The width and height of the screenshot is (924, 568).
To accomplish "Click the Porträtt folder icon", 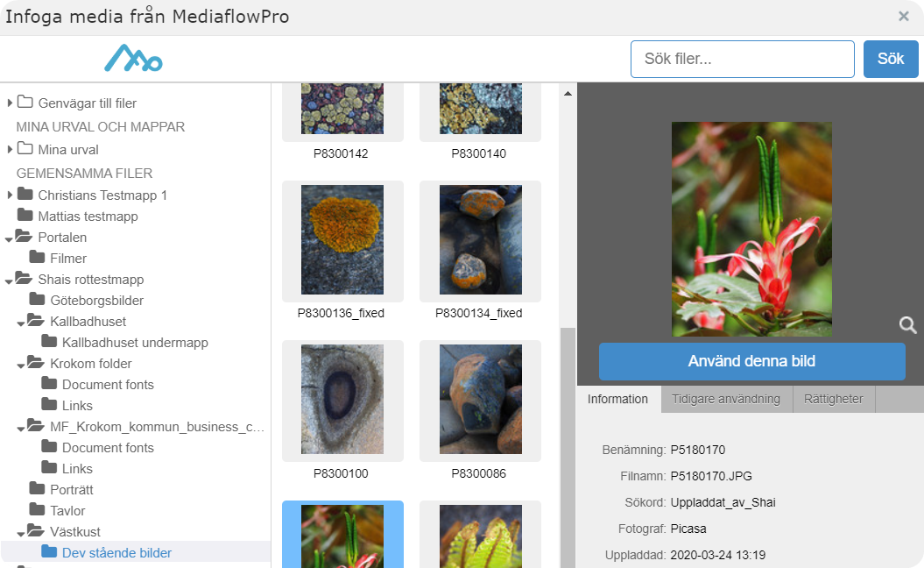I will (x=37, y=488).
